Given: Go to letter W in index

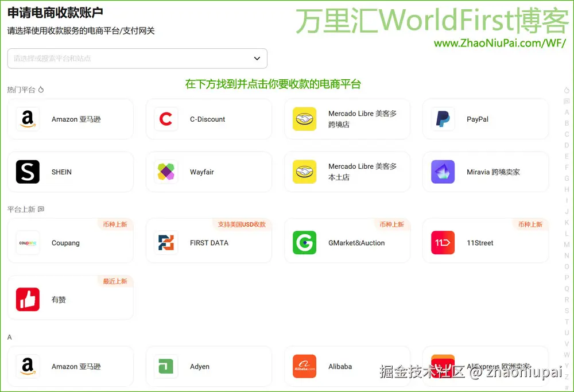Looking at the screenshot, I should coord(567,355).
